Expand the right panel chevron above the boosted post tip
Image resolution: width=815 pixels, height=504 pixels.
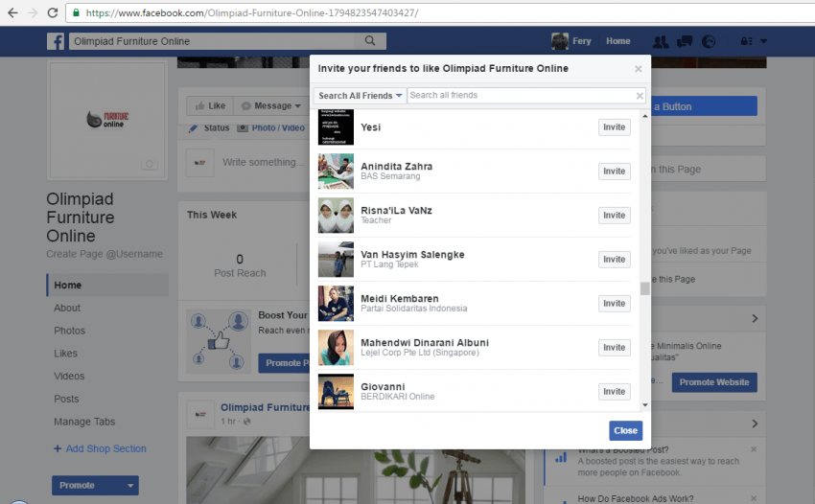click(755, 424)
